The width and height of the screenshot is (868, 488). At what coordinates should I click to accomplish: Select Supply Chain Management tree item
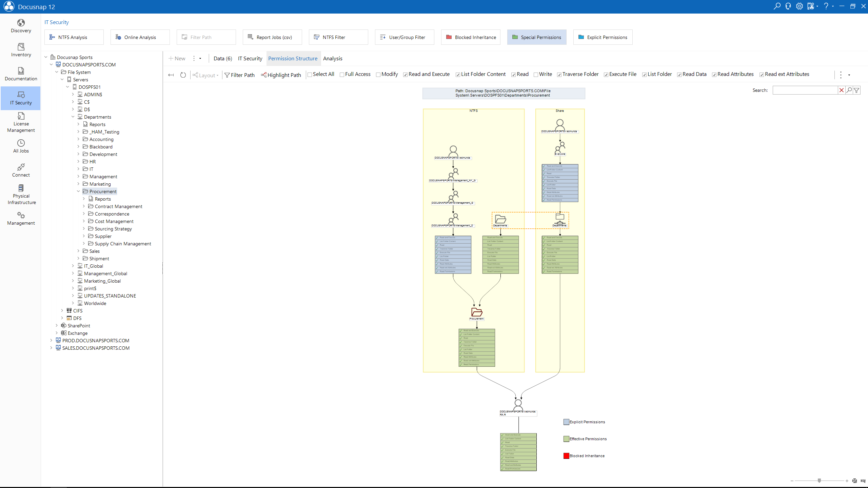coord(123,243)
